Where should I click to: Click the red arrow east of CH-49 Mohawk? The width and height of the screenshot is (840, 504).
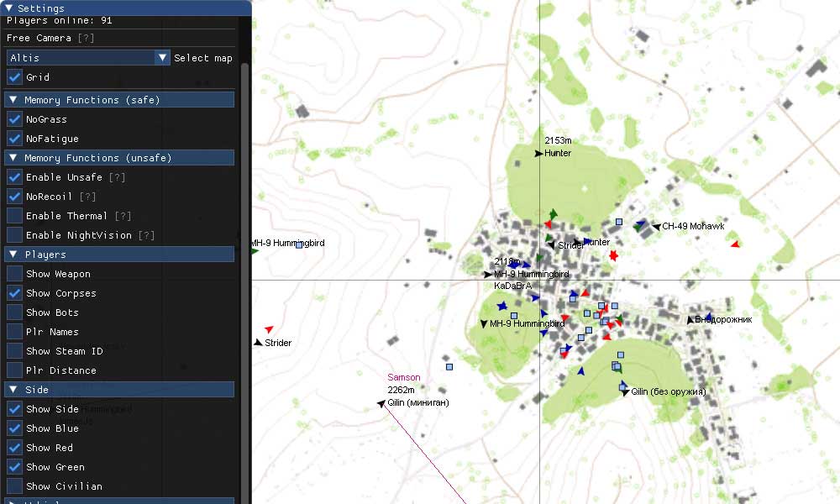[x=735, y=244]
